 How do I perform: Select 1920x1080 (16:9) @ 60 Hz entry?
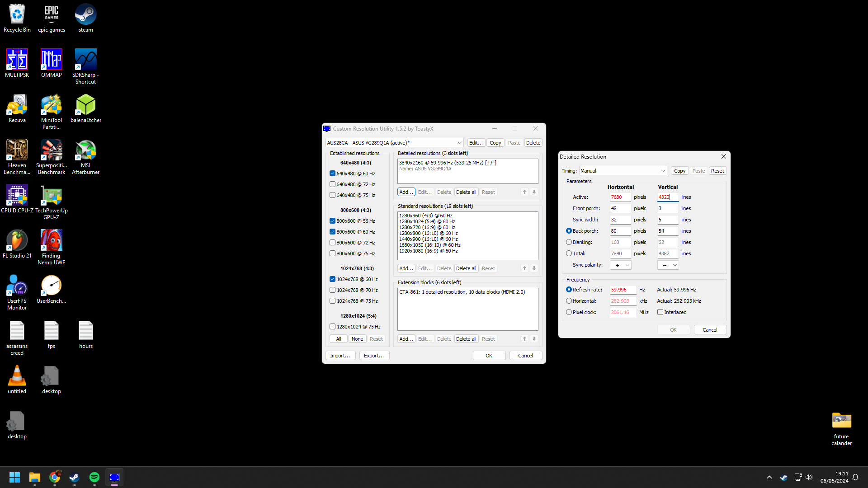428,251
